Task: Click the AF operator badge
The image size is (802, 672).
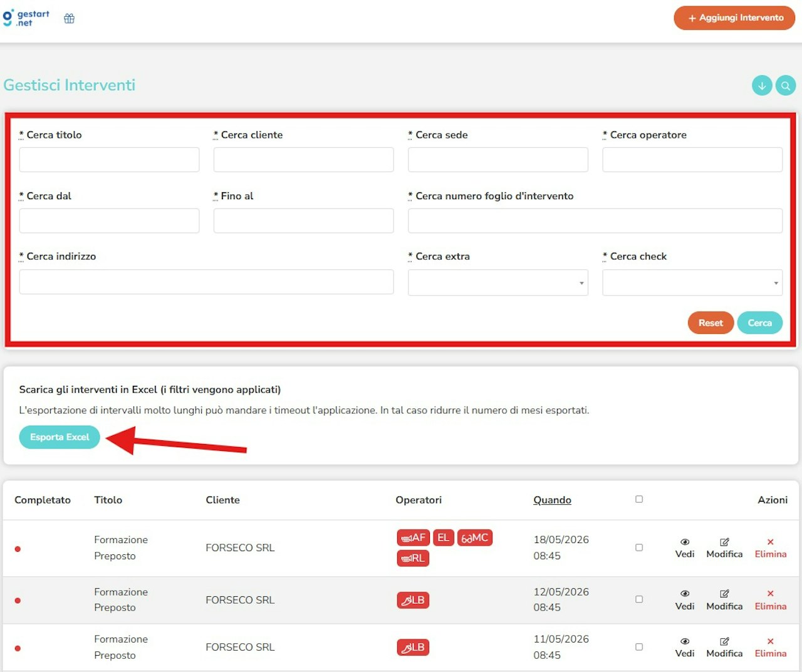Action: (413, 537)
